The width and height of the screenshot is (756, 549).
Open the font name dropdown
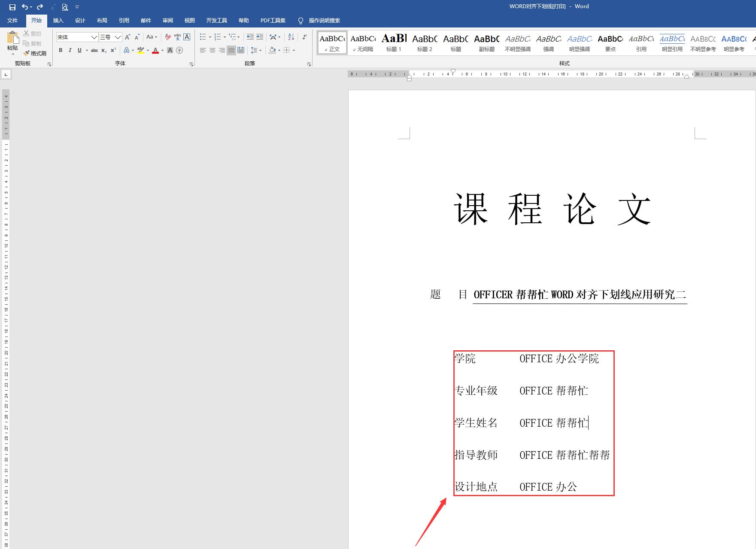coord(94,37)
